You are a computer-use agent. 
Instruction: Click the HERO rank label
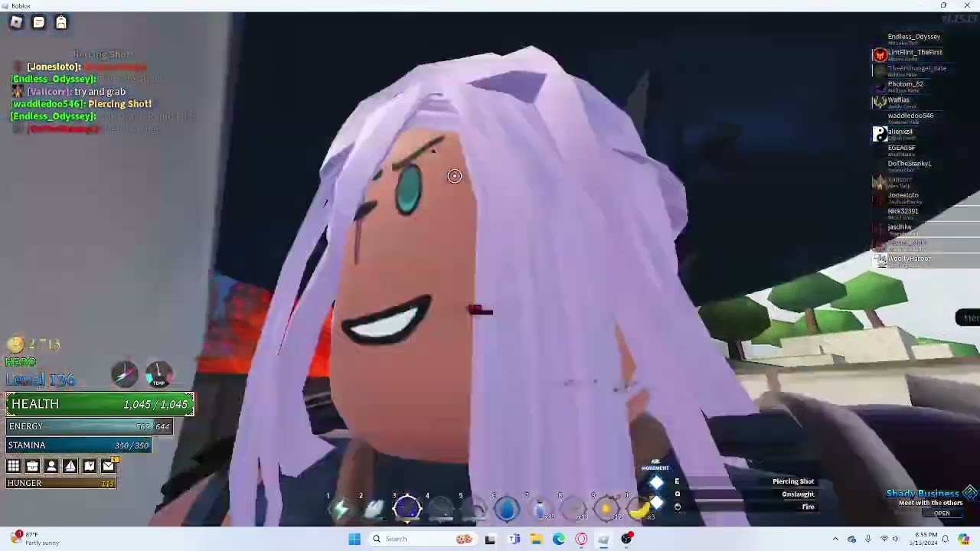pos(21,362)
